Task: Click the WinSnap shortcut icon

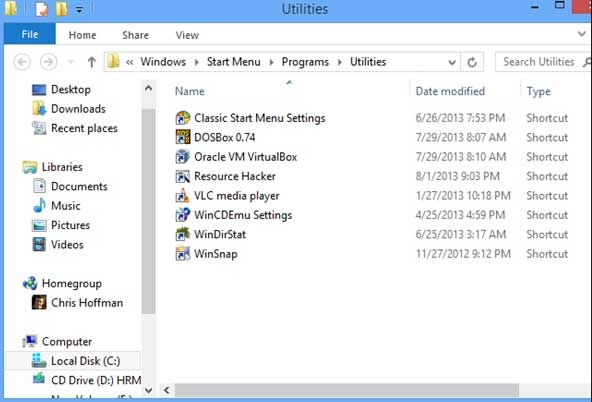Action: click(x=183, y=254)
